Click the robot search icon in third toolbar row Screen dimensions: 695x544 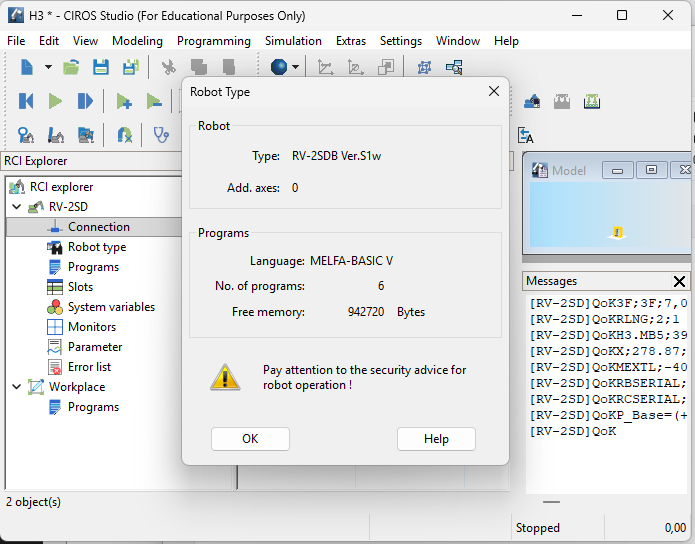[26, 135]
